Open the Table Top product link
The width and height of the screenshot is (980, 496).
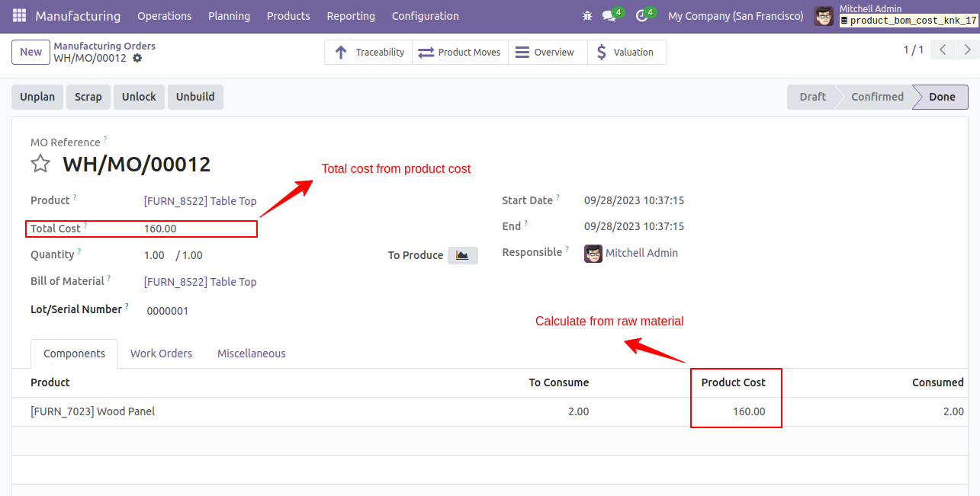200,202
